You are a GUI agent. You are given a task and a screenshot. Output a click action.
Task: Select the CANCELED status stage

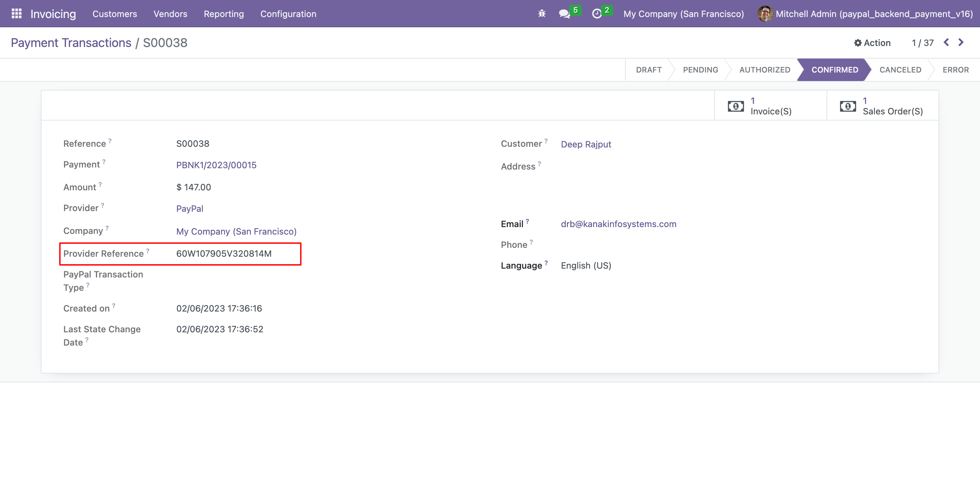click(900, 70)
